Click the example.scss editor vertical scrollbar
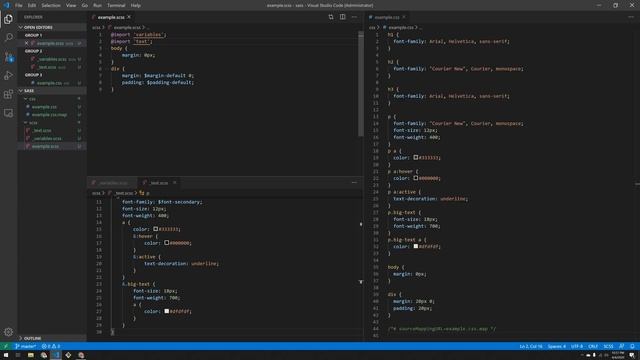Image resolution: width=640 pixels, height=360 pixels. [x=361, y=84]
